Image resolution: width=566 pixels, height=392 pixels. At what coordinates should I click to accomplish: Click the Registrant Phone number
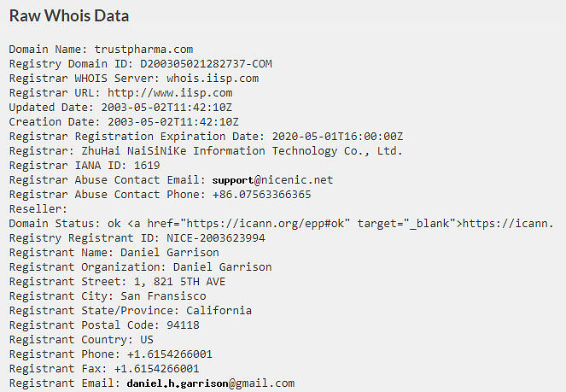coord(170,354)
